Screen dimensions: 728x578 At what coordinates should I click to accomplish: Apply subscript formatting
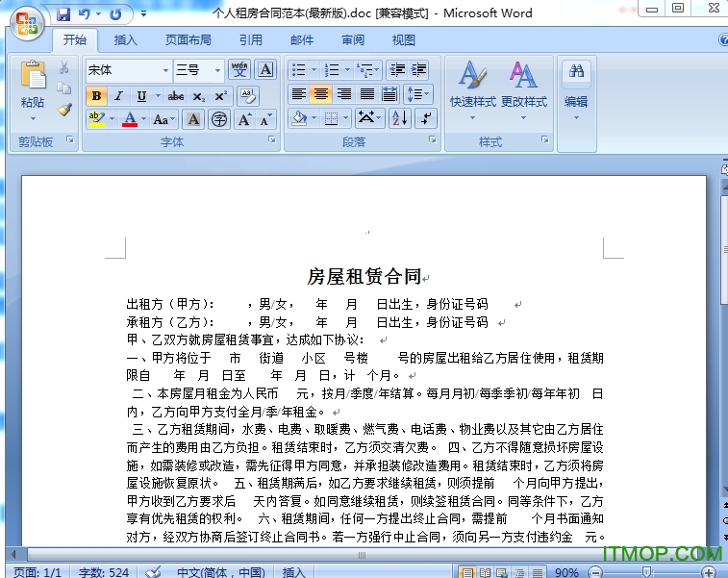click(x=198, y=96)
